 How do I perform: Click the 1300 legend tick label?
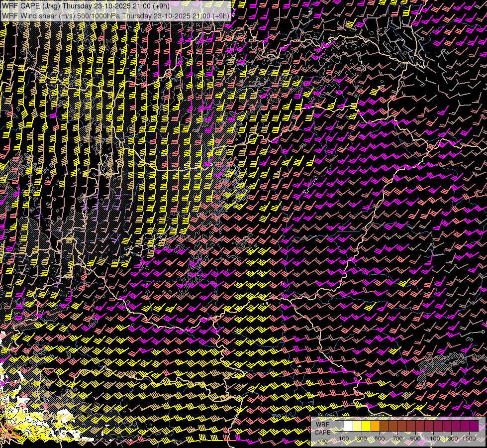click(451, 439)
